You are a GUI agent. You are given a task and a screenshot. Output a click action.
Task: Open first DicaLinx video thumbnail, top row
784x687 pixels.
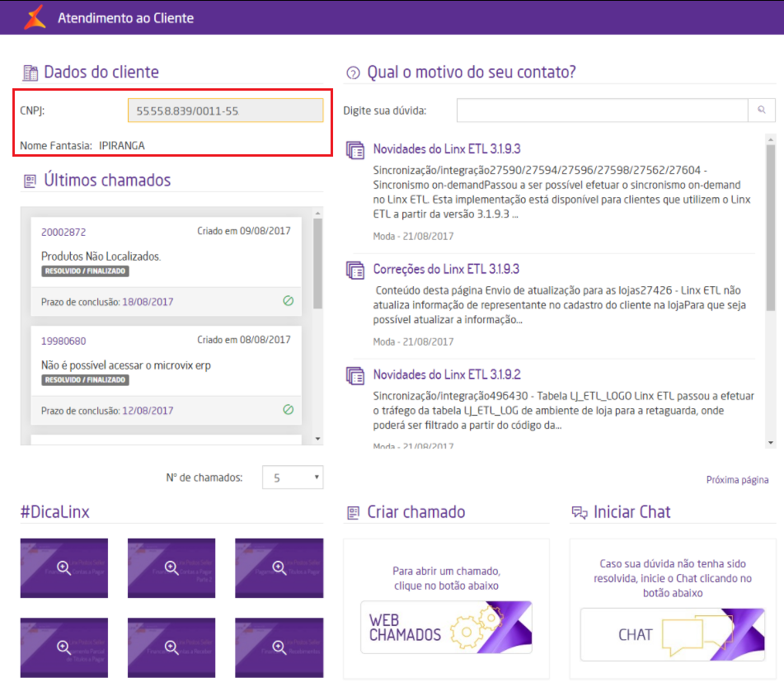(x=64, y=568)
